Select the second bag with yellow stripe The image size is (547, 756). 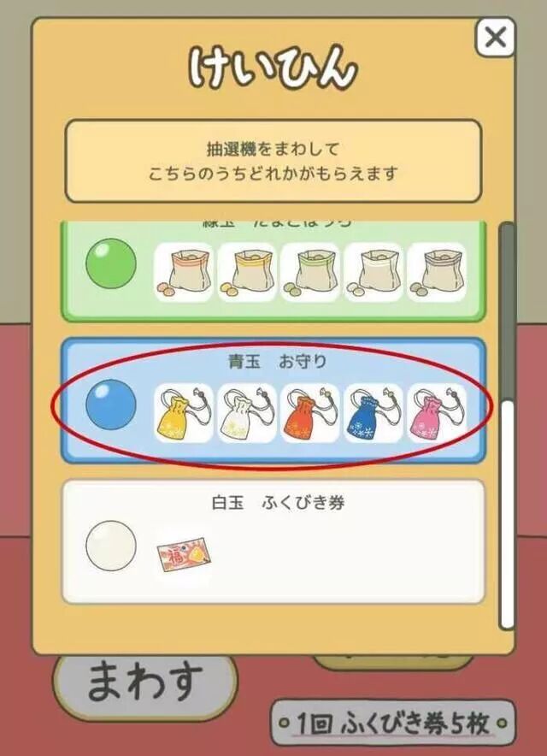(x=247, y=272)
